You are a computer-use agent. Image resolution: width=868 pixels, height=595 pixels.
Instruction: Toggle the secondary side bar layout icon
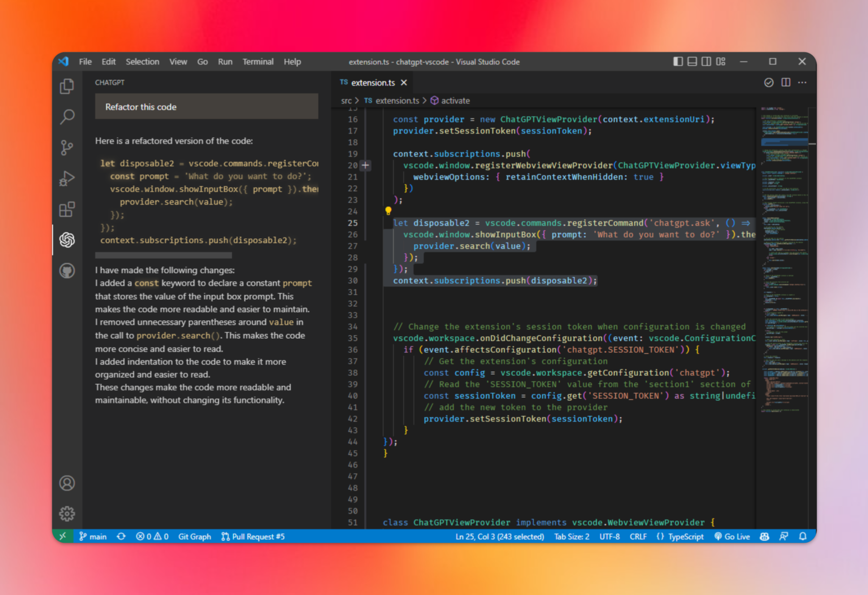706,61
